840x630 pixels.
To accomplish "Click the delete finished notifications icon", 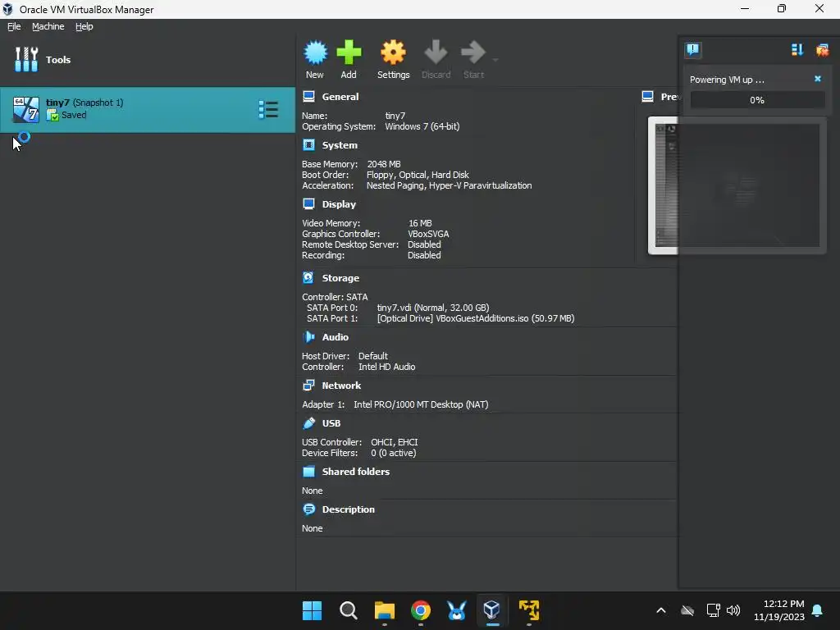I will 822,50.
